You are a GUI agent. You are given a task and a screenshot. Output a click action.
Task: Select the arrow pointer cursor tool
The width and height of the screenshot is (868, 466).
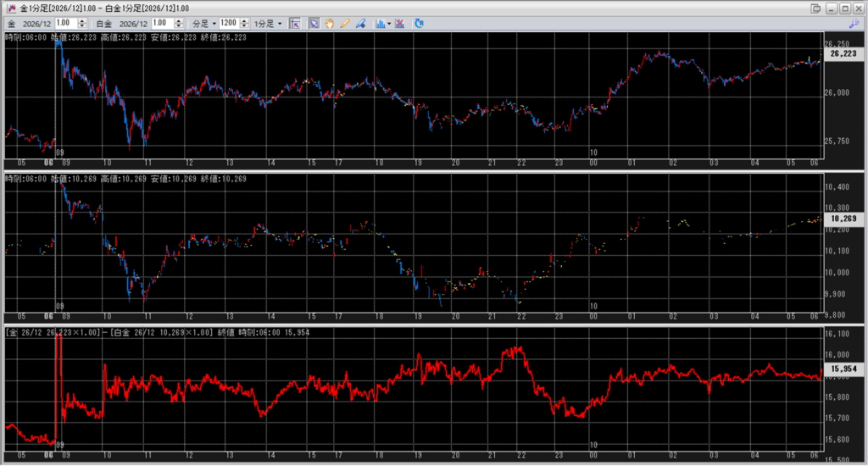[x=313, y=24]
